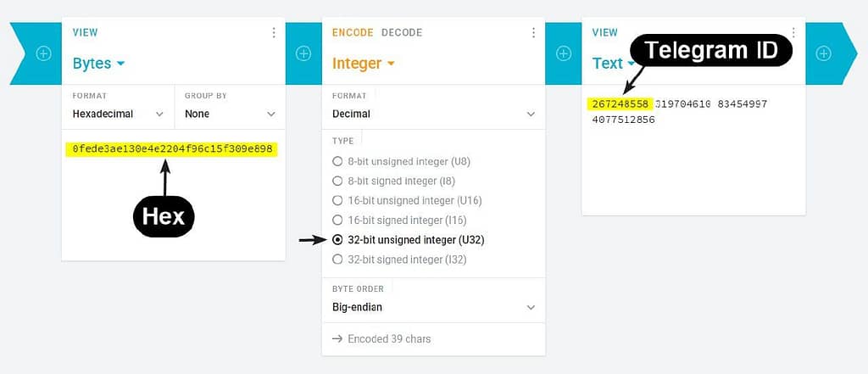Change the Integer brick type
This screenshot has width=868, height=374.
[363, 64]
